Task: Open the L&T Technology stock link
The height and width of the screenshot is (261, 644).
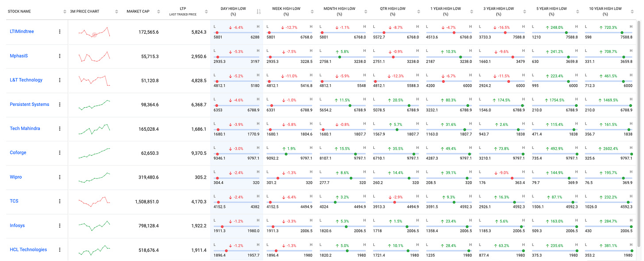Action: click(x=26, y=80)
